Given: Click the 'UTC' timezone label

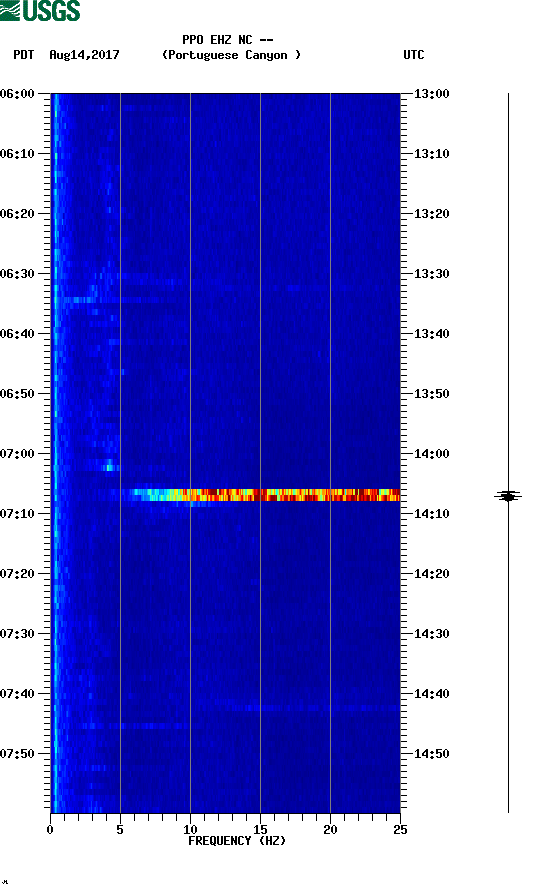Looking at the screenshot, I should click(x=414, y=55).
